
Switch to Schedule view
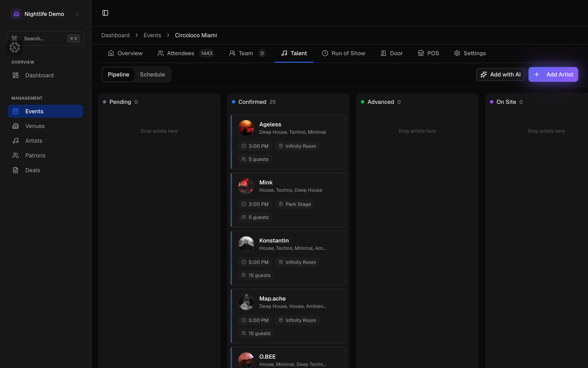tap(152, 74)
